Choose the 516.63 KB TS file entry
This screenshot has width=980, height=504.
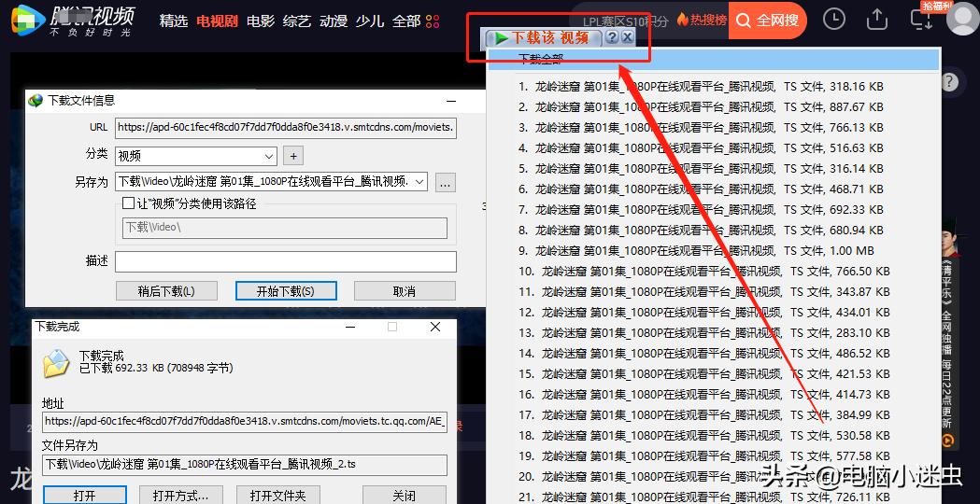pyautogui.click(x=701, y=148)
